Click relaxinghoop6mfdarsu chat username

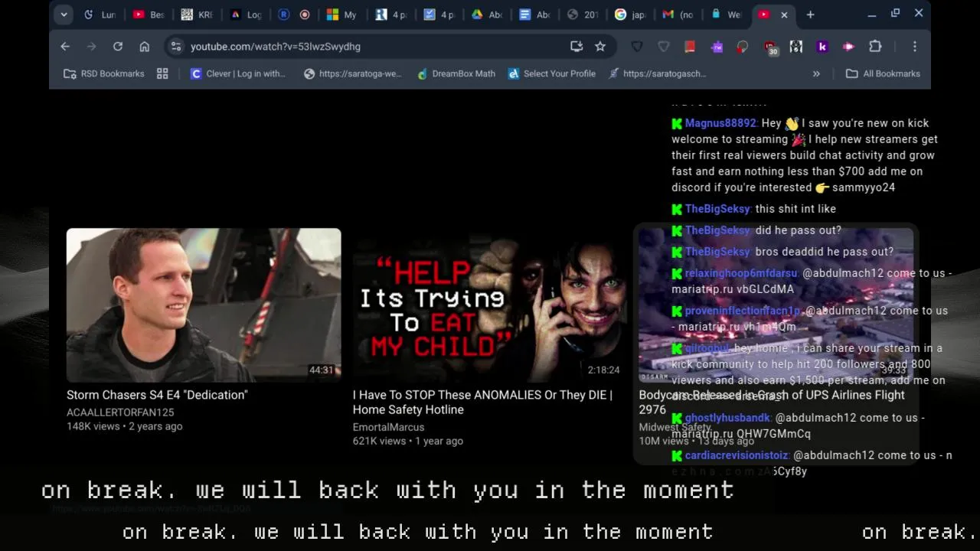740,273
